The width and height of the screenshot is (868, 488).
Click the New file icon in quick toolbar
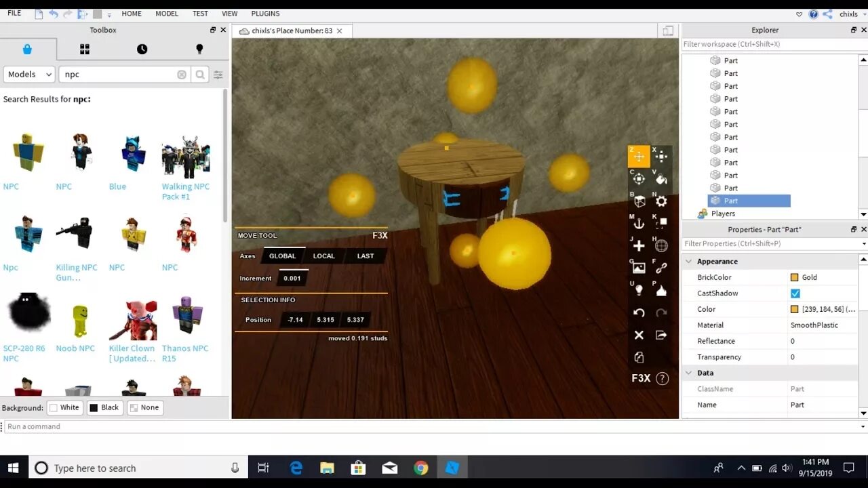(x=39, y=14)
